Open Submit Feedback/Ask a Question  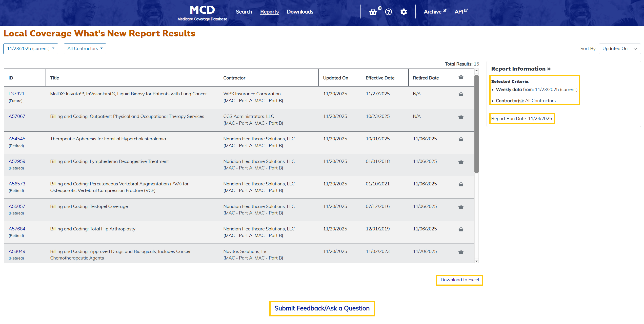pos(322,309)
